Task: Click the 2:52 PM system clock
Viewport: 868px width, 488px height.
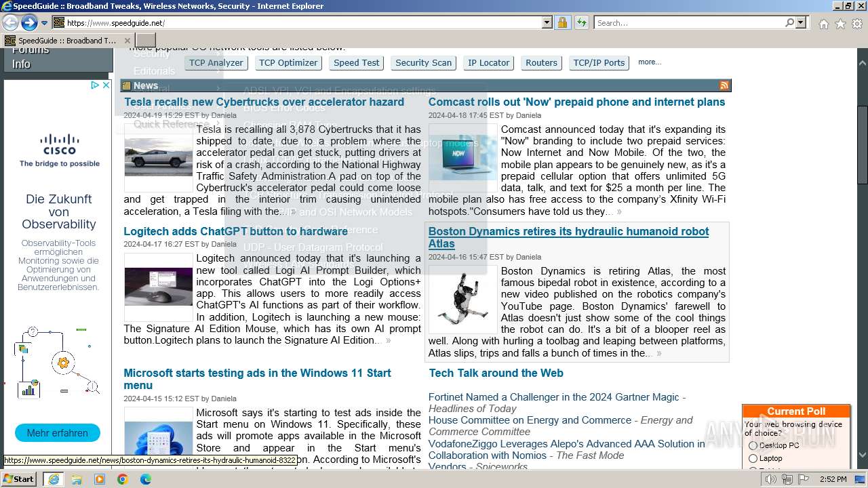Action: (833, 479)
